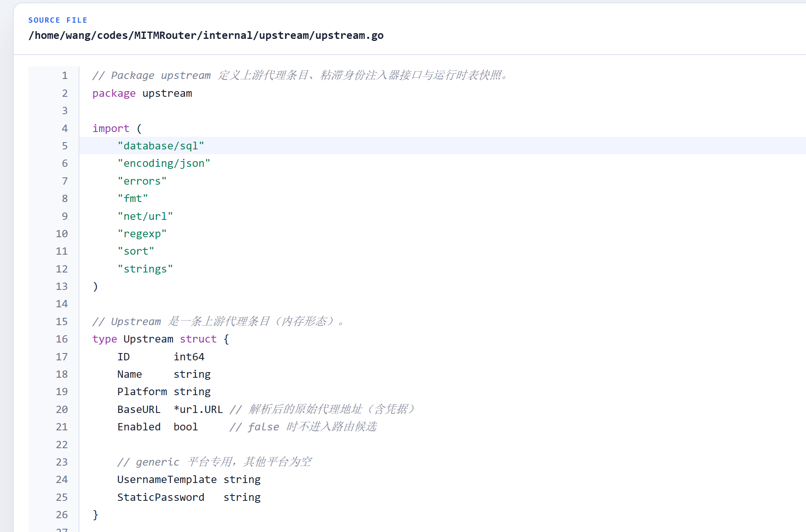Click gutter line number 1

(65, 75)
